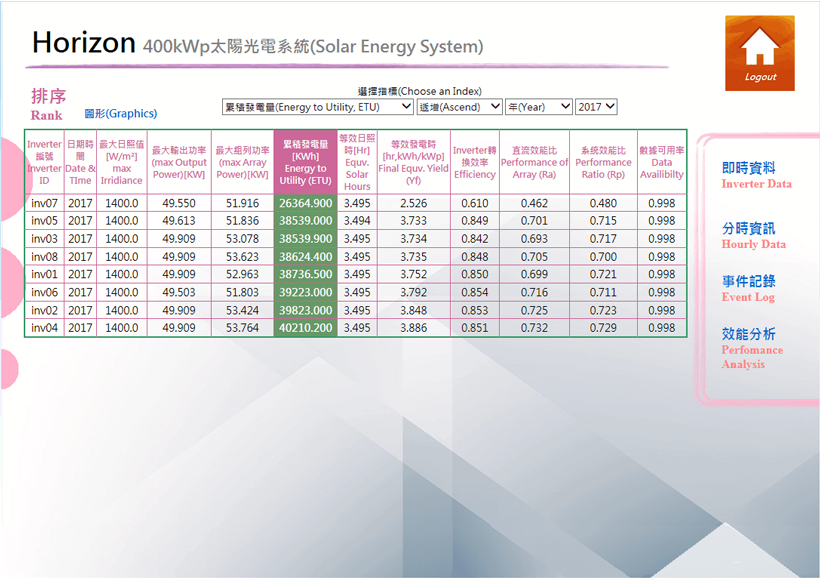Image resolution: width=820 pixels, height=579 pixels.
Task: Select the 2017 year dropdown
Action: pos(596,106)
